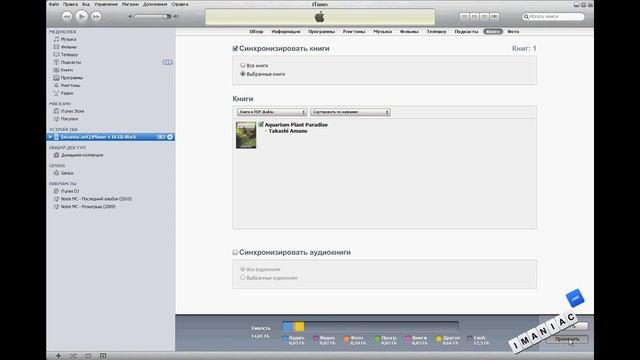Click the Play button

tap(81, 16)
